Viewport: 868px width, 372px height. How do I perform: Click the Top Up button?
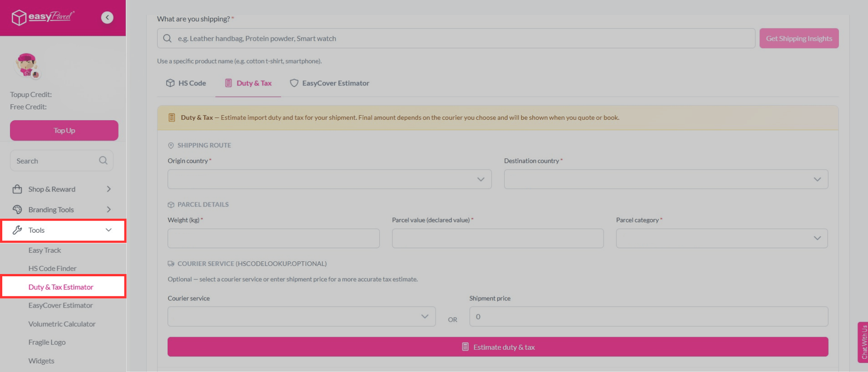click(64, 131)
